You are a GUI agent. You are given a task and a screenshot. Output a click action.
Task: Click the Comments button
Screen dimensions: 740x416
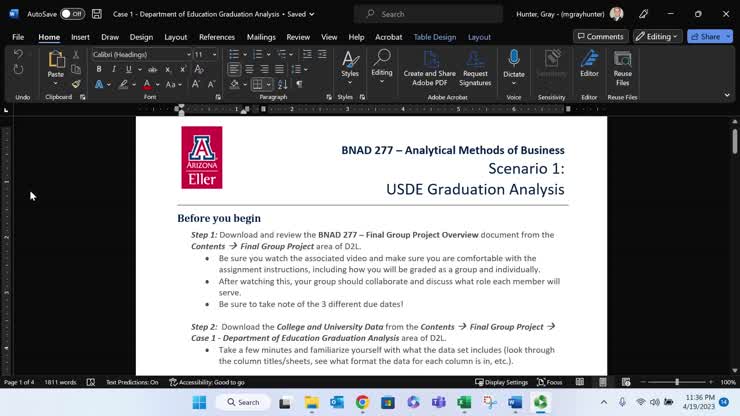click(601, 36)
